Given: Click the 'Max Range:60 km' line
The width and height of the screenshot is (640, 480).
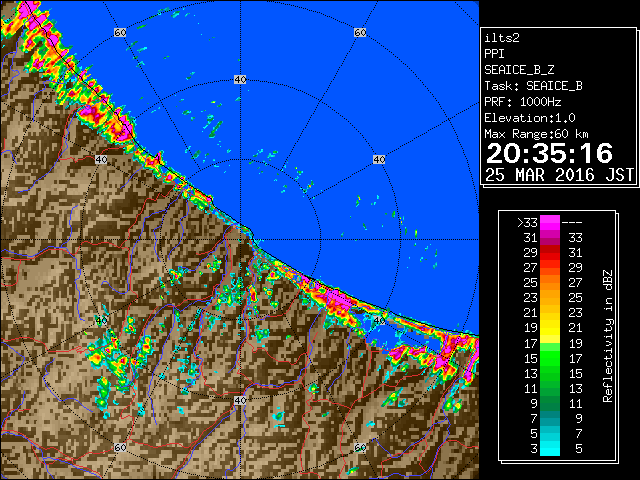Looking at the screenshot, I should pyautogui.click(x=536, y=134).
